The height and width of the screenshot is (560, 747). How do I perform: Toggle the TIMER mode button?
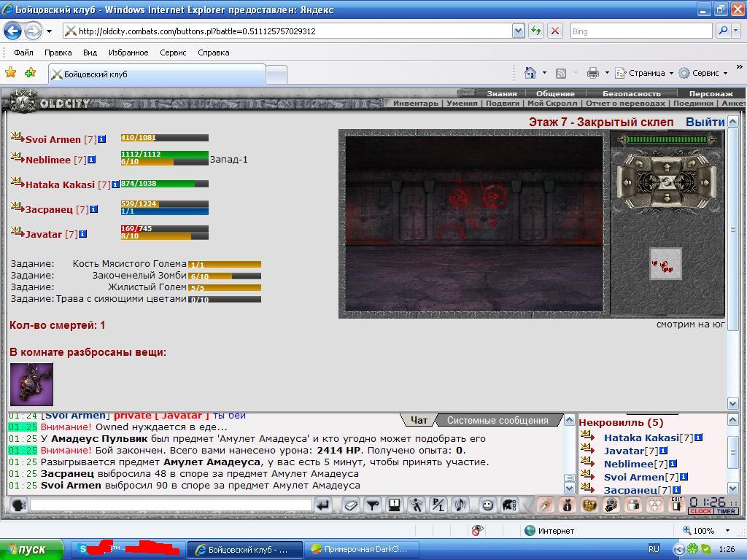click(x=726, y=511)
